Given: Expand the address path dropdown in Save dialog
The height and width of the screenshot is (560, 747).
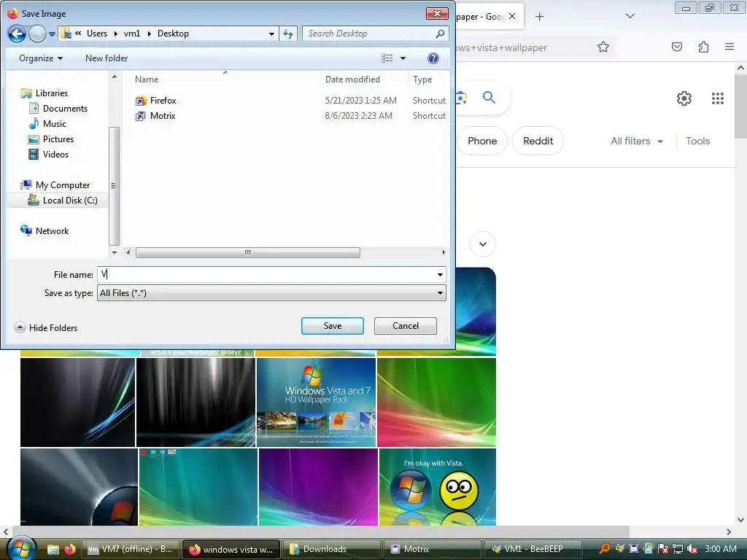Looking at the screenshot, I should click(271, 34).
